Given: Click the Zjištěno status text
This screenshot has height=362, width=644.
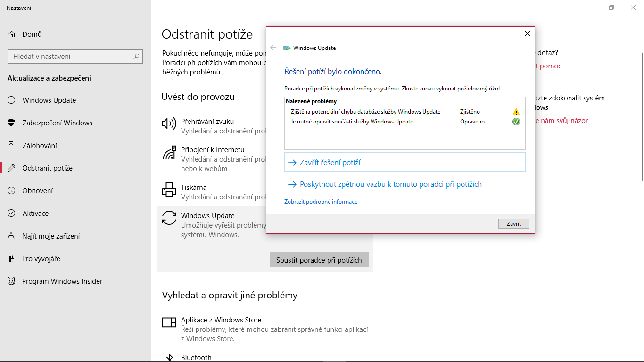Looking at the screenshot, I should coord(470,112).
